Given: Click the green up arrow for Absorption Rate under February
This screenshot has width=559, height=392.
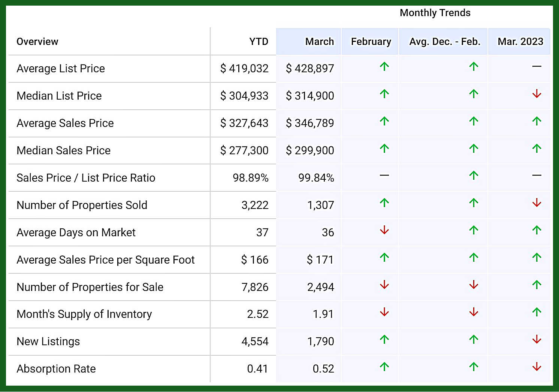Looking at the screenshot, I should (384, 367).
